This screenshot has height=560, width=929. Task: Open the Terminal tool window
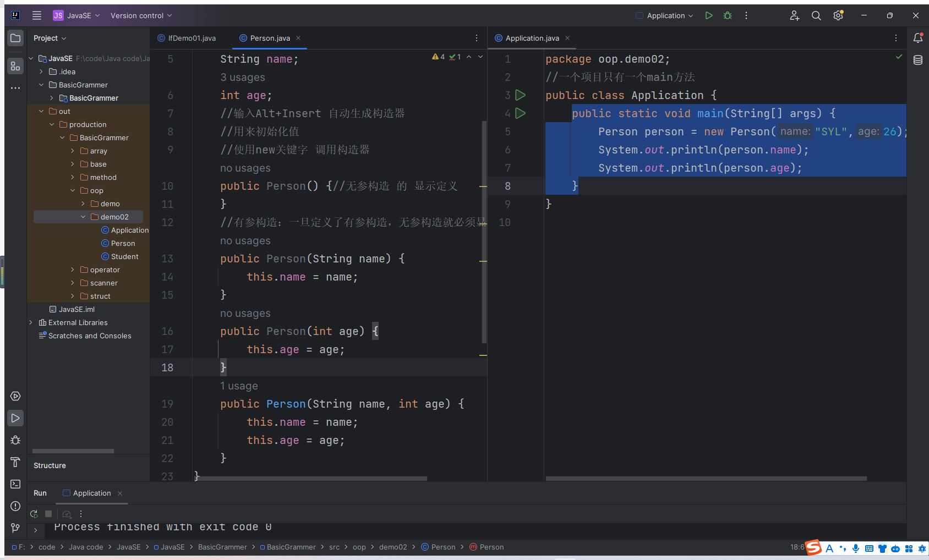click(x=15, y=484)
